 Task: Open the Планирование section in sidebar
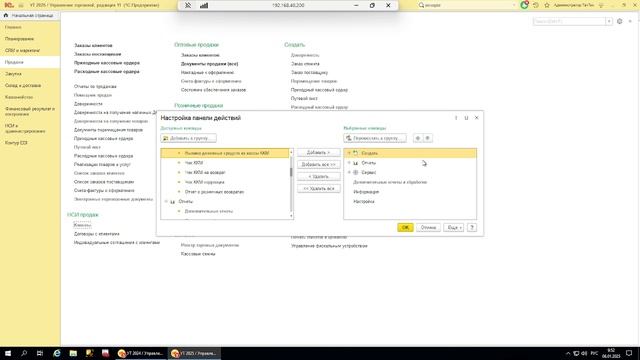[19, 39]
